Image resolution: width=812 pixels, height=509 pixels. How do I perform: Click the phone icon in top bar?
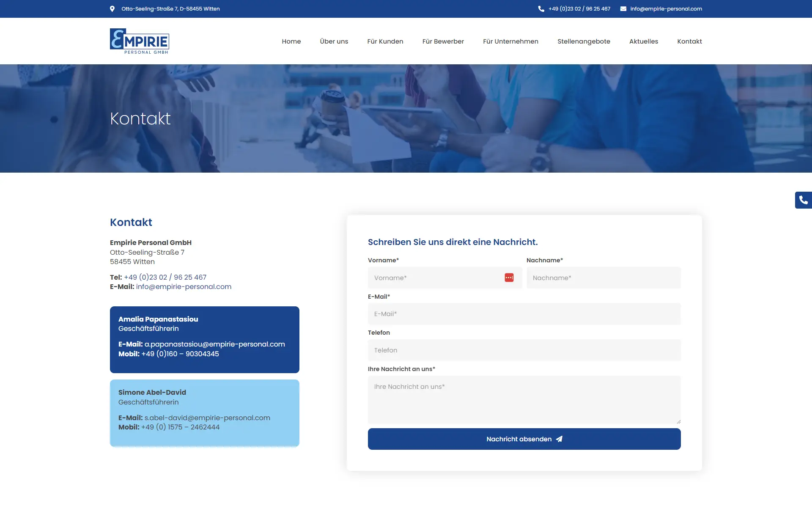click(541, 9)
